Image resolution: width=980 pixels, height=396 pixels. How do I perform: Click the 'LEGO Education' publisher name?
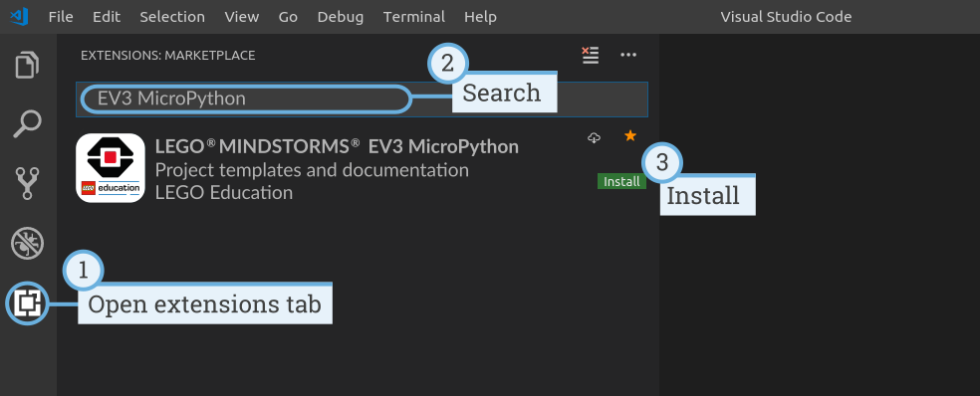pos(224,192)
